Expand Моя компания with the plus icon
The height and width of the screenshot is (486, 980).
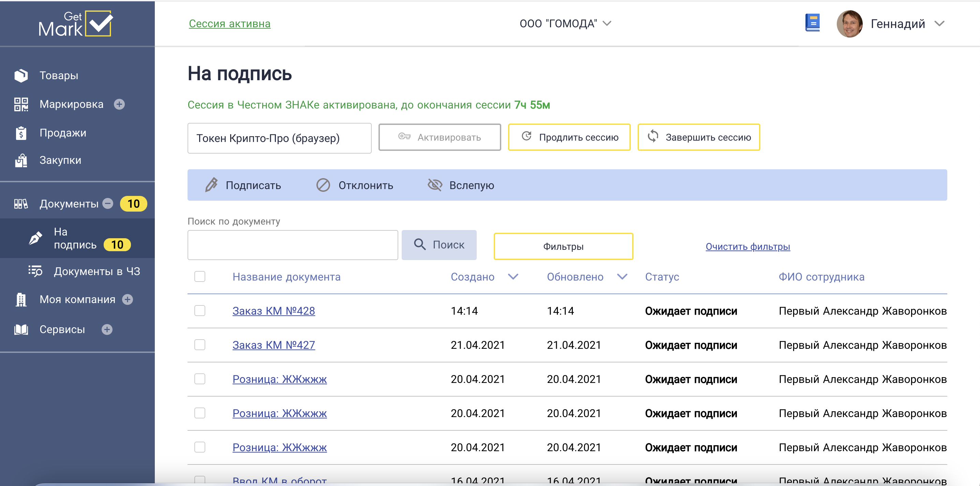128,300
